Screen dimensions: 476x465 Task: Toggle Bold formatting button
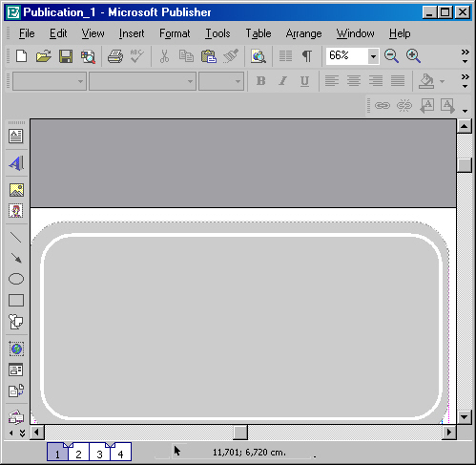260,81
